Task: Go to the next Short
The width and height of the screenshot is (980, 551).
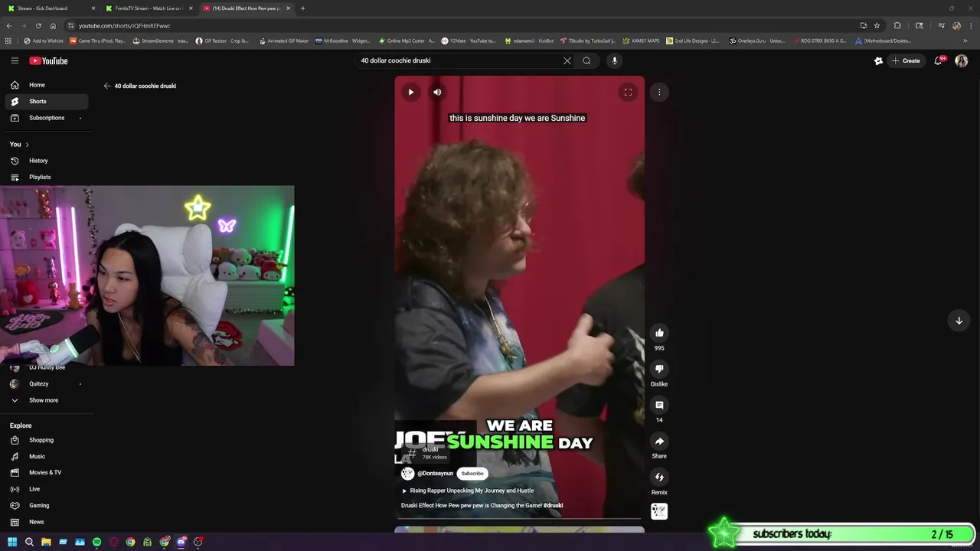Action: 959,321
